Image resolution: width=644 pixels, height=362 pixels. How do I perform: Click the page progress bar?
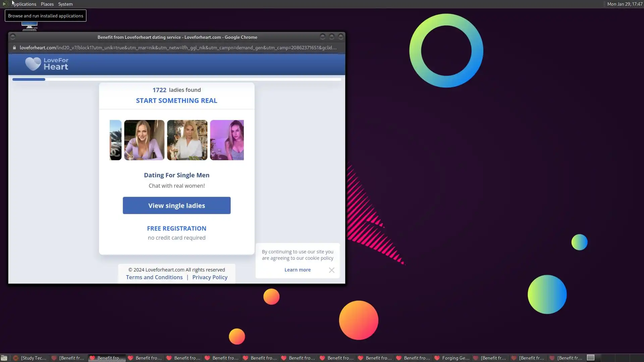coord(176,79)
